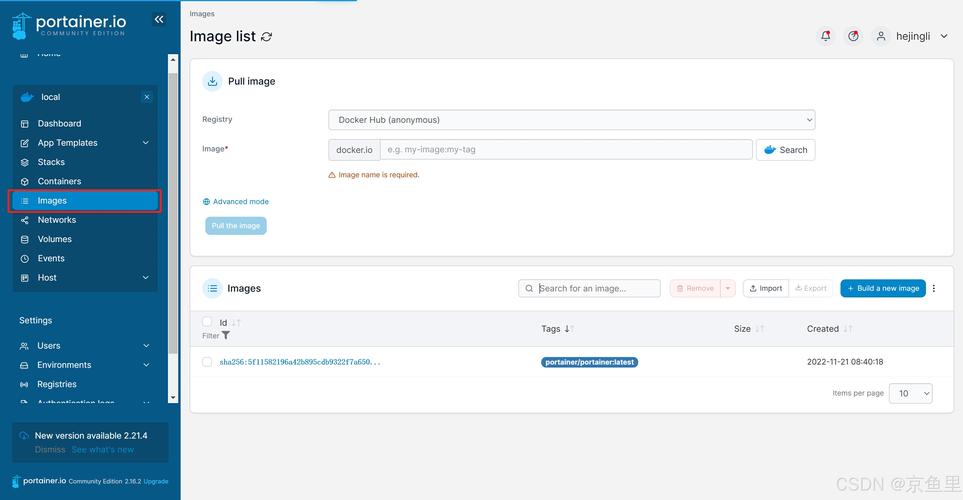Dismiss new version notice
963x500 pixels.
point(50,450)
